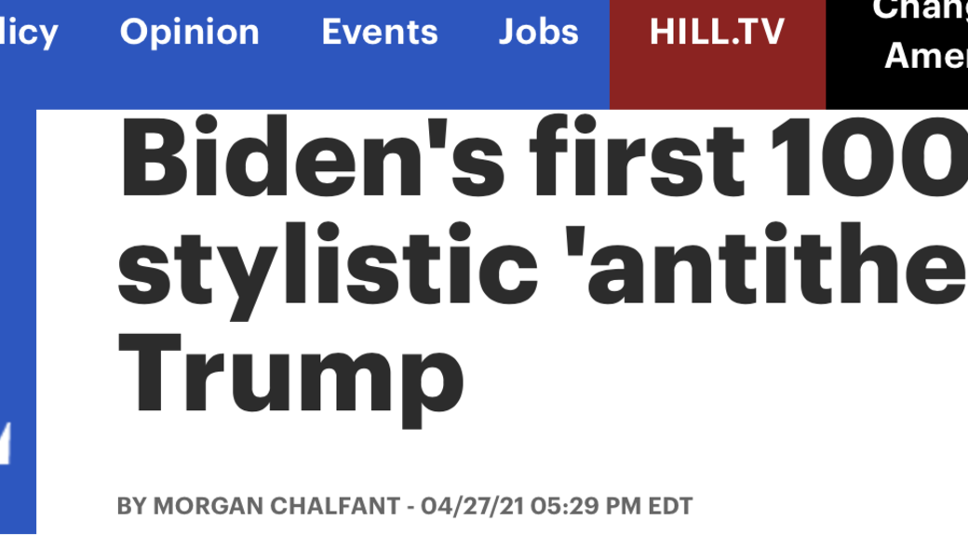The width and height of the screenshot is (968, 560).
Task: Select the partially visible Policy nav item
Action: [x=28, y=33]
